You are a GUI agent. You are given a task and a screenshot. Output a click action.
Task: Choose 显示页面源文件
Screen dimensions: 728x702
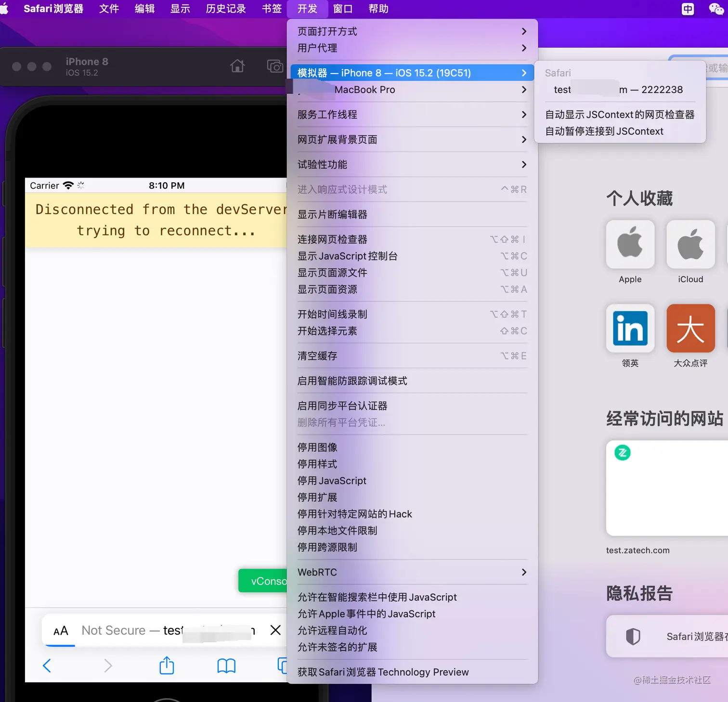(412, 273)
